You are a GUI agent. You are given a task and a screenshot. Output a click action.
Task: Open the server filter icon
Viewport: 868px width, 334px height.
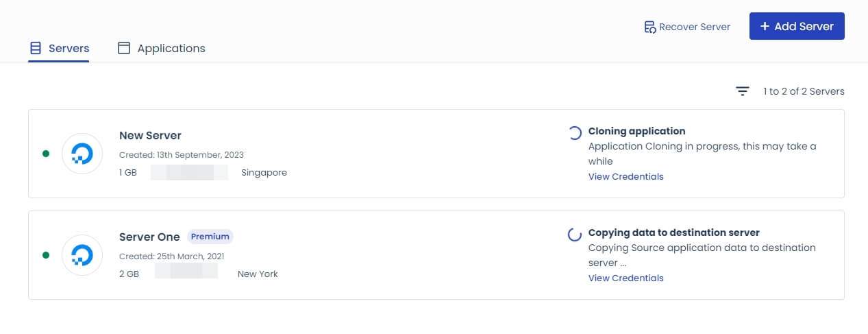tap(743, 91)
